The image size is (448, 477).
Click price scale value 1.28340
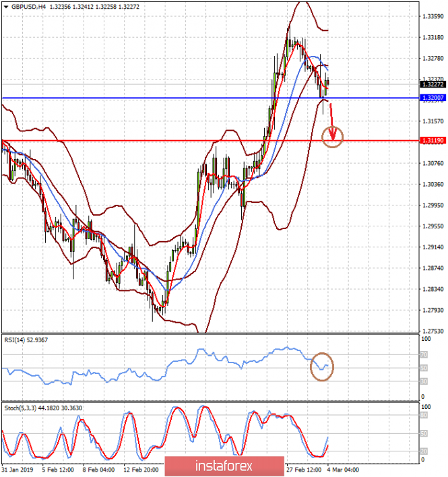click(433, 289)
